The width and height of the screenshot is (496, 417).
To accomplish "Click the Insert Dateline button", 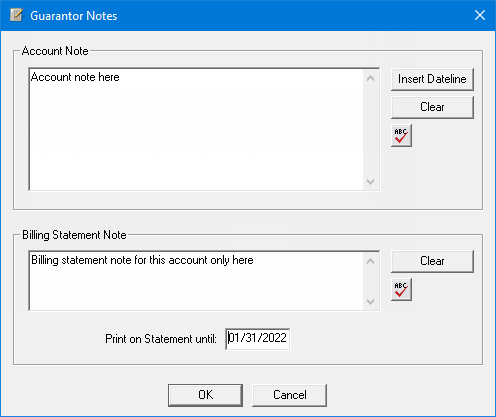I will coord(432,79).
